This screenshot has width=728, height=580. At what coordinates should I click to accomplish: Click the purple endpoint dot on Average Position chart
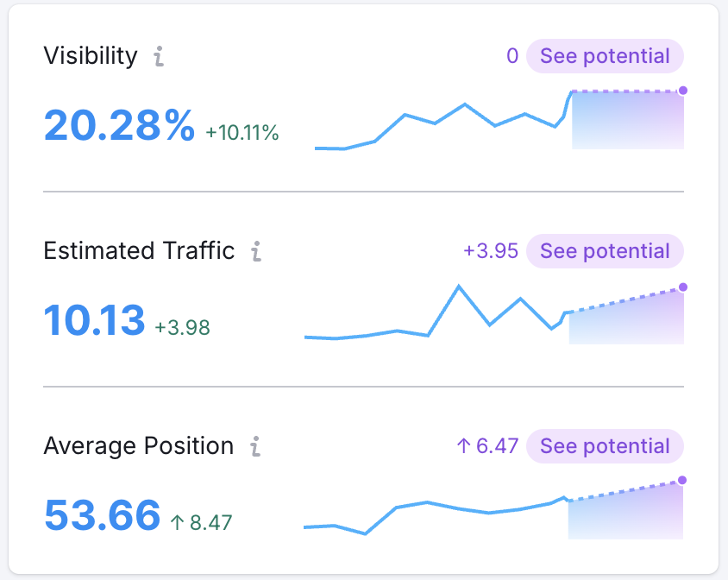click(682, 481)
